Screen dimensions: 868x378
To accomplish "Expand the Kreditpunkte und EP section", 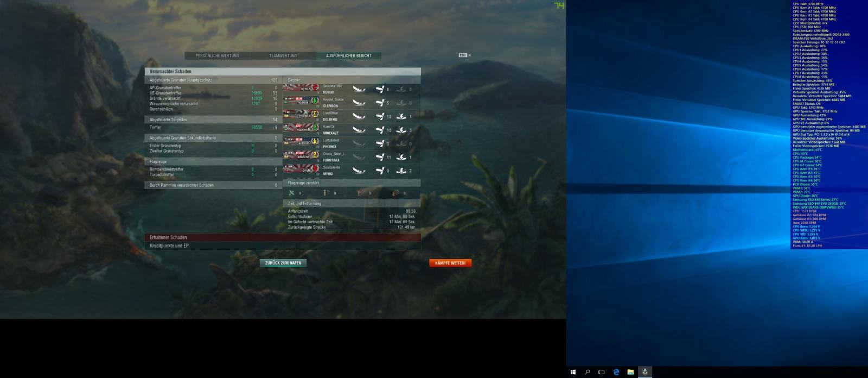I will 283,246.
